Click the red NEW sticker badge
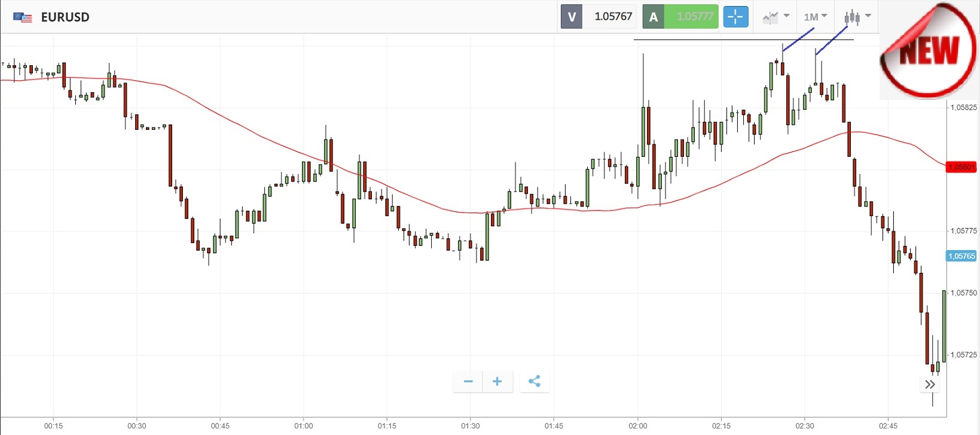Screen dimensions: 980x435 pos(928,51)
